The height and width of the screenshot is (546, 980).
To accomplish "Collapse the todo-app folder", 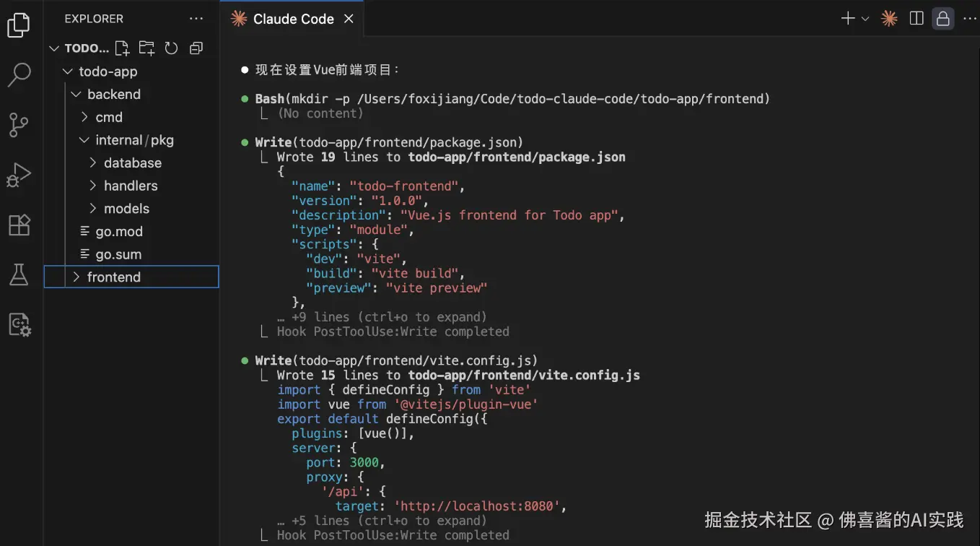I will point(68,71).
